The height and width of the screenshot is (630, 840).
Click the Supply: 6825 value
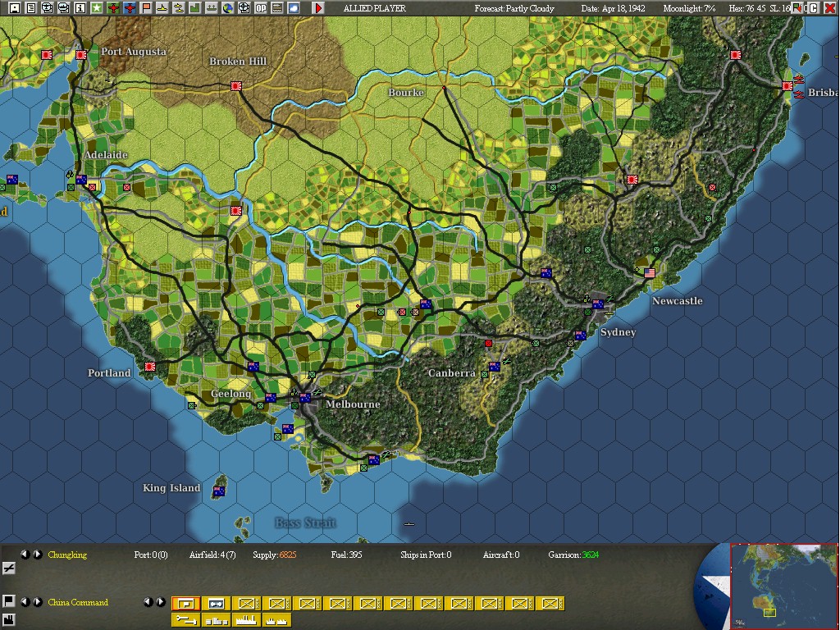pos(274,555)
